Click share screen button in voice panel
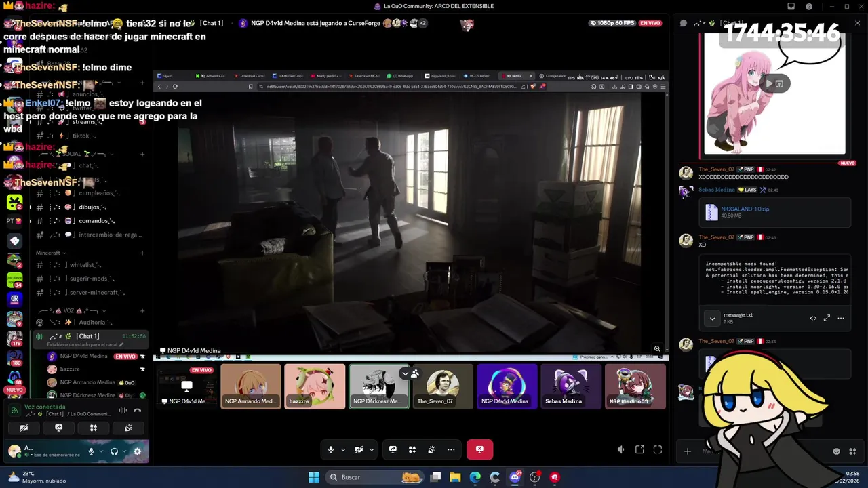The height and width of the screenshot is (488, 868). 58,428
